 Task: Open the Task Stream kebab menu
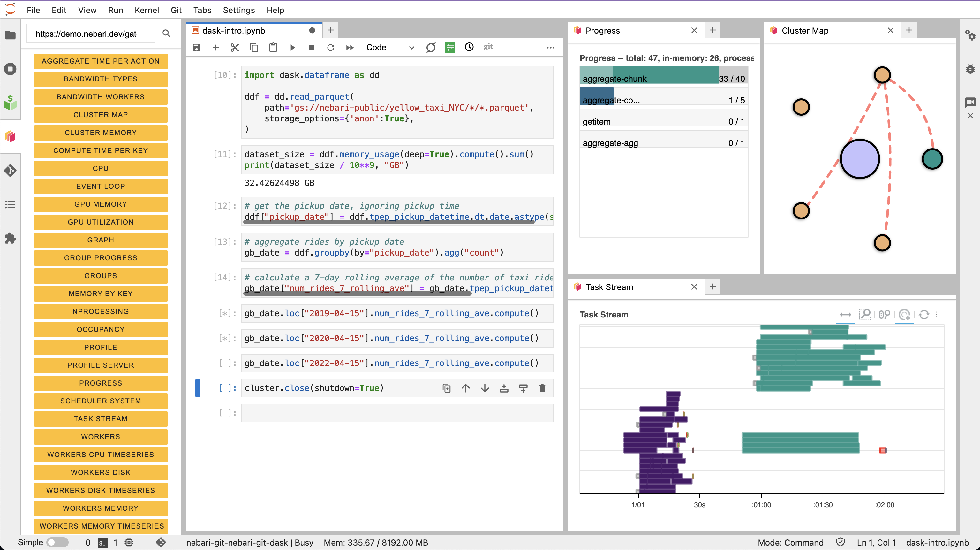pyautogui.click(x=936, y=315)
